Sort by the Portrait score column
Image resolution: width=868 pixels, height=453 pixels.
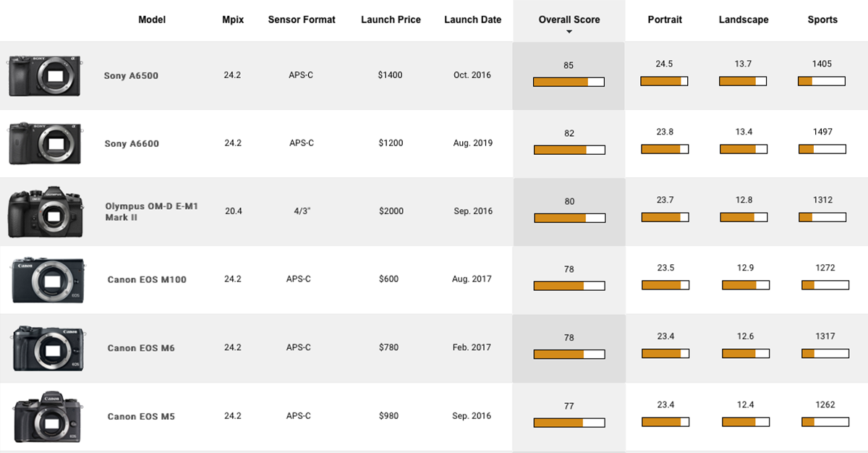665,20
